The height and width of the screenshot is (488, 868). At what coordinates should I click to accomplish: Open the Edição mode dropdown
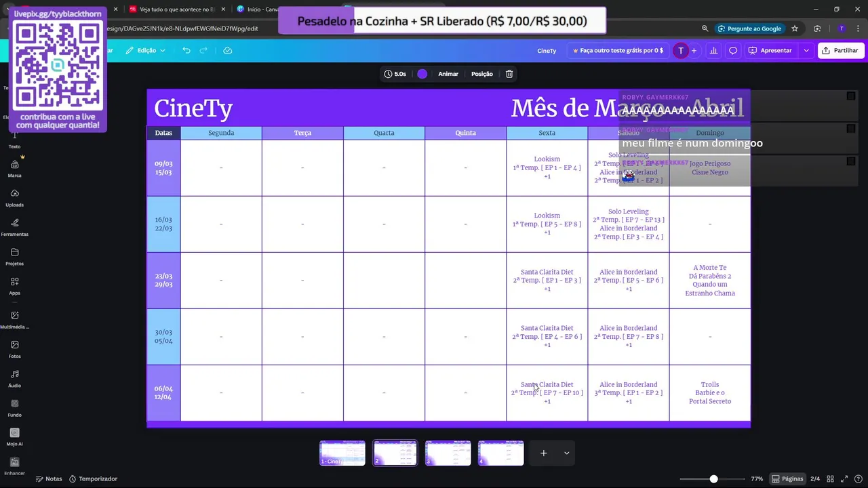[x=145, y=50]
